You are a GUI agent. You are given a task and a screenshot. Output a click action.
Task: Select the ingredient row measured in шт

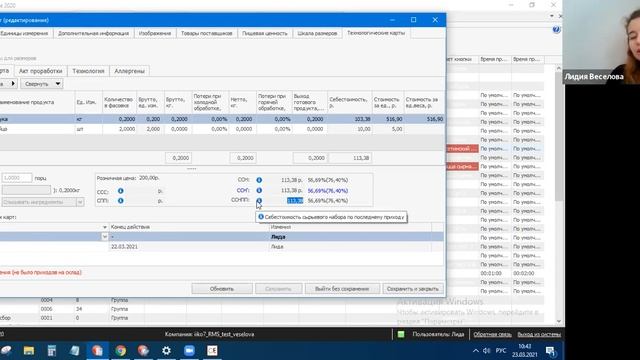[222, 129]
